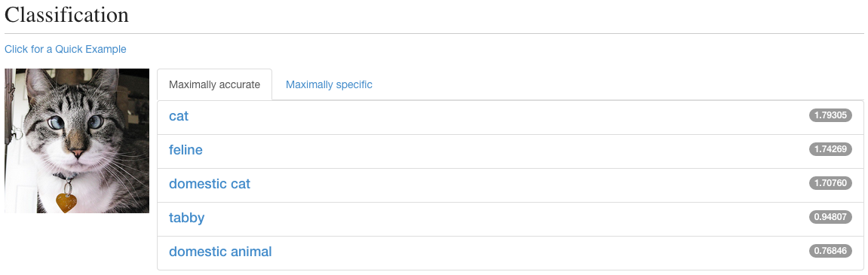The image size is (868, 275).
Task: Switch to the Maximally specific tab
Action: click(x=329, y=84)
